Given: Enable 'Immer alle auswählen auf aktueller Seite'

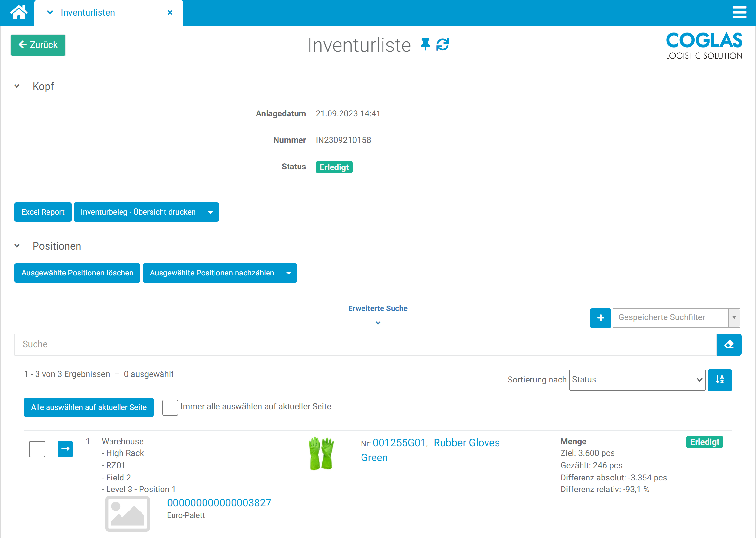Looking at the screenshot, I should pos(170,407).
